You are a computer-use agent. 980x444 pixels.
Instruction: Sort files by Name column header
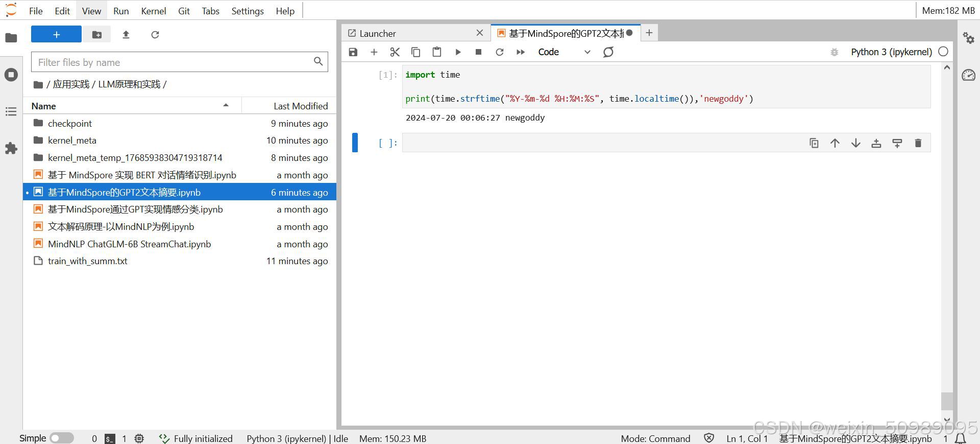[132, 106]
